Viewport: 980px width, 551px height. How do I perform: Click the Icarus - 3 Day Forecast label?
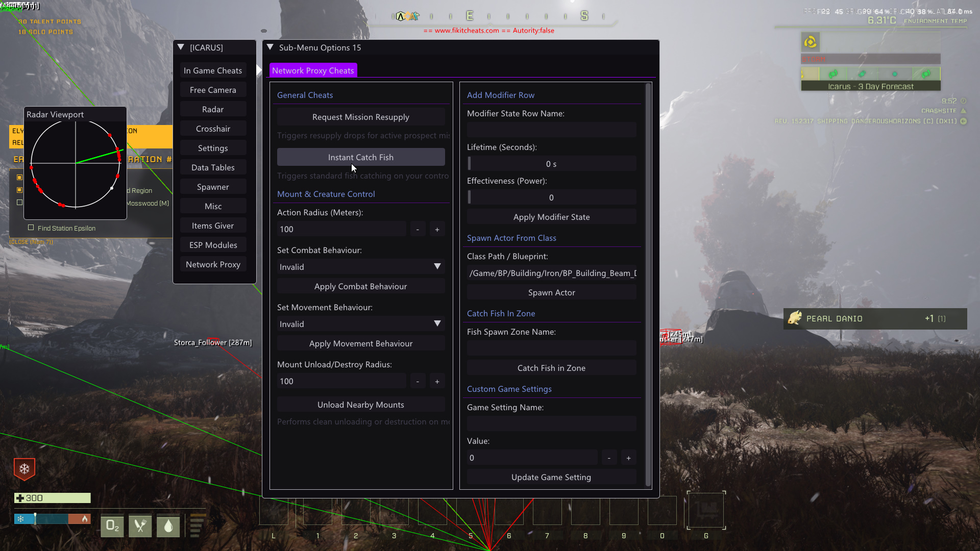point(871,86)
